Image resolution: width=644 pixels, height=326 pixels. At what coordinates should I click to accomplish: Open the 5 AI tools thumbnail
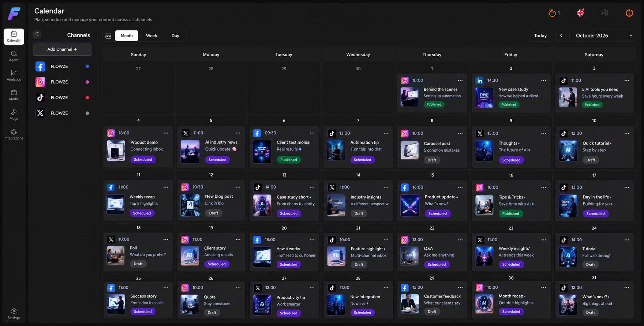pyautogui.click(x=568, y=97)
